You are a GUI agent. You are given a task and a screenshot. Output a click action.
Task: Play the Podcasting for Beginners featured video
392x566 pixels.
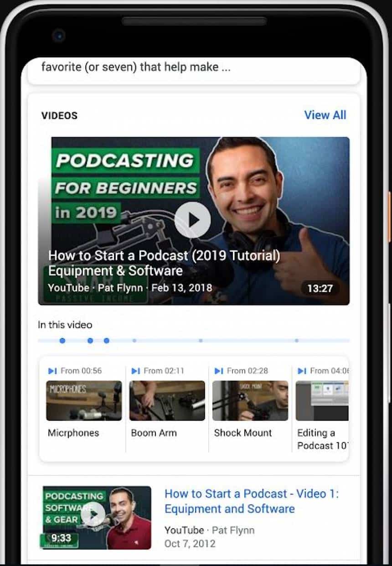click(192, 220)
